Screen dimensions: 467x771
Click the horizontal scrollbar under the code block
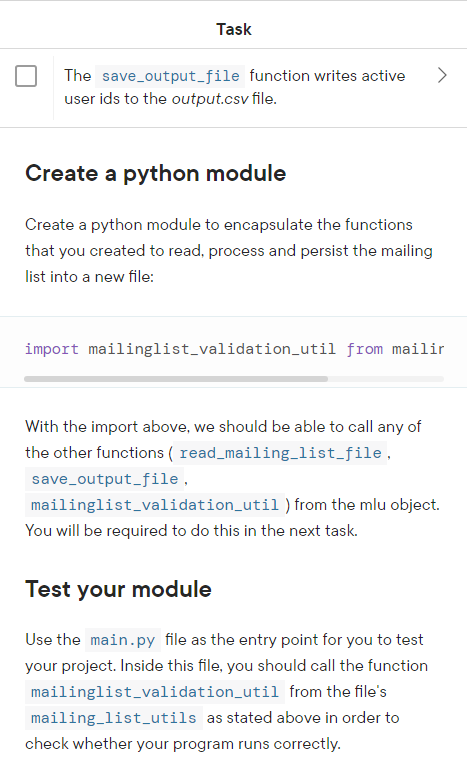coord(176,379)
